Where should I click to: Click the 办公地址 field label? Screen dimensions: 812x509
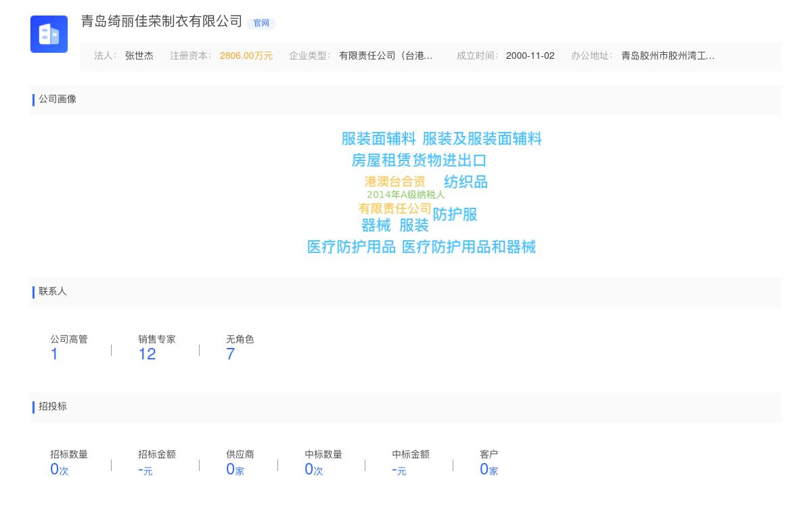click(x=591, y=56)
